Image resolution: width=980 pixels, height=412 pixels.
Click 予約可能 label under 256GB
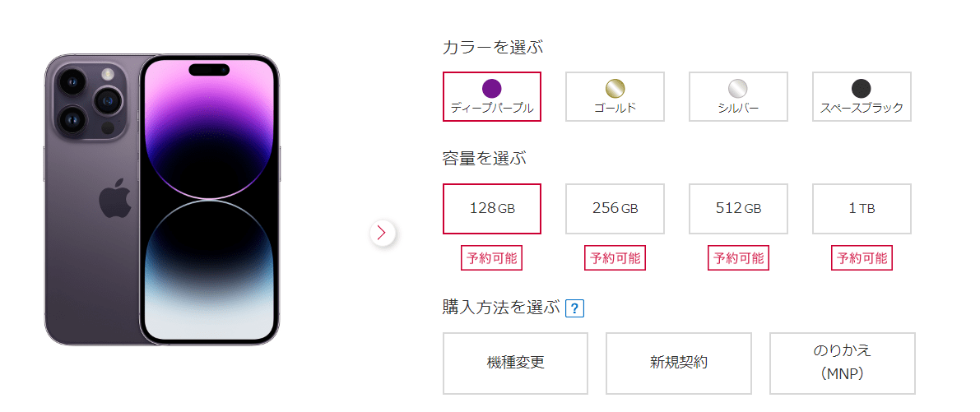coord(615,258)
